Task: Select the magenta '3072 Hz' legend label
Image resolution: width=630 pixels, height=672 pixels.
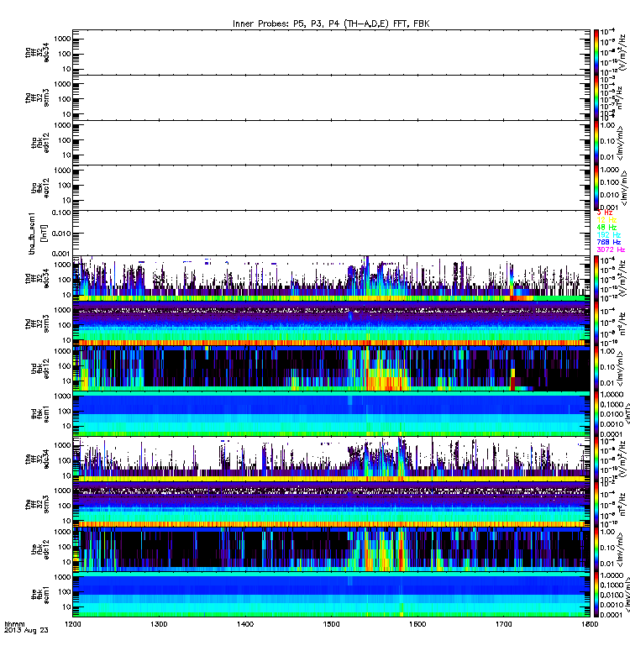Action: click(611, 249)
